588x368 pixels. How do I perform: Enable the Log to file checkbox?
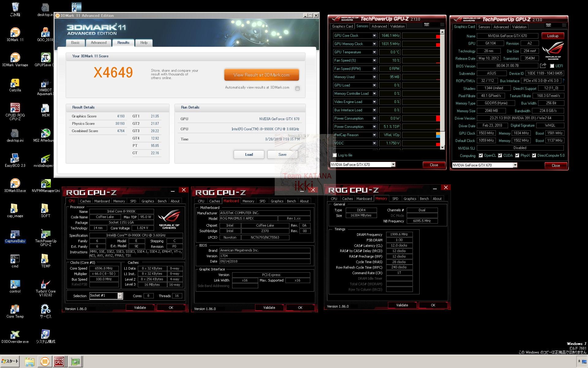pos(335,155)
